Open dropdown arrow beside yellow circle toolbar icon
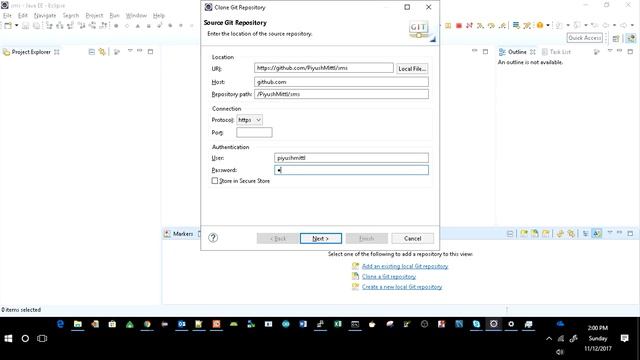Viewport: 640px width, 360px height. tap(548, 26)
